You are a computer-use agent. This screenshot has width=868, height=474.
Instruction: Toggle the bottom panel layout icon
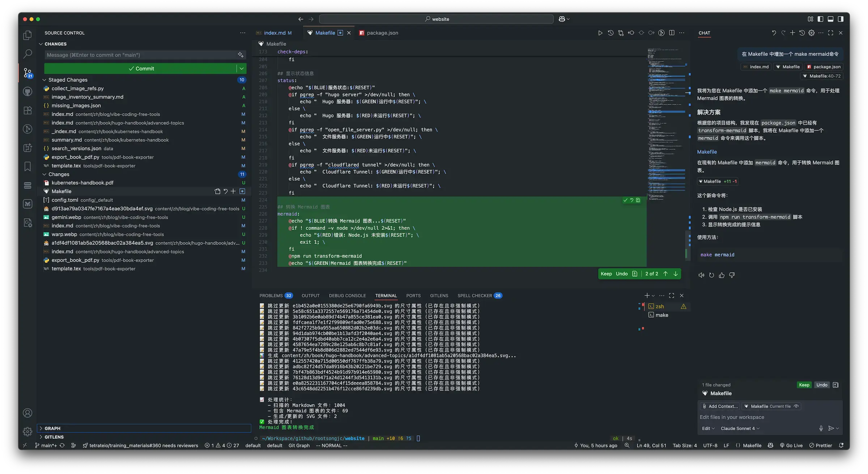(x=830, y=19)
